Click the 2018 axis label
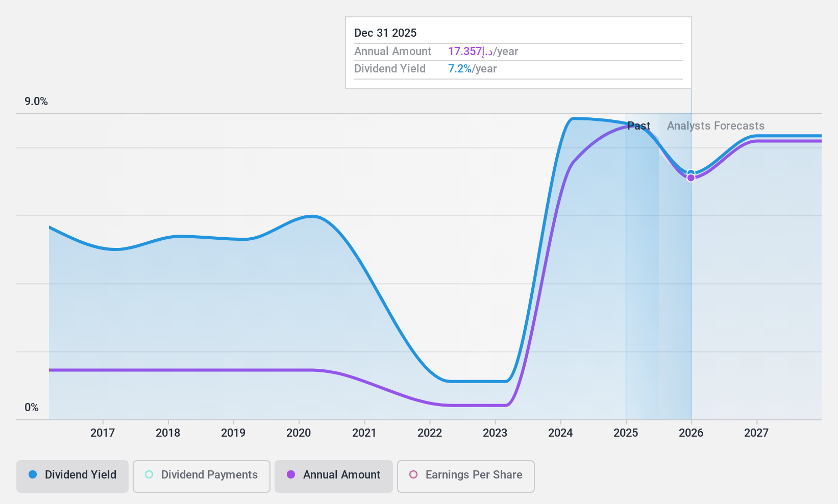Screen dimensions: 838x504 (168, 433)
